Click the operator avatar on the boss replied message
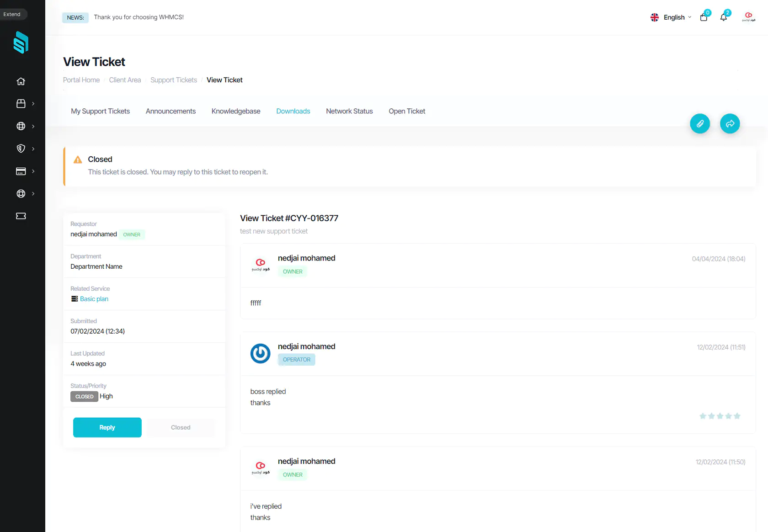The image size is (768, 532). click(x=261, y=353)
